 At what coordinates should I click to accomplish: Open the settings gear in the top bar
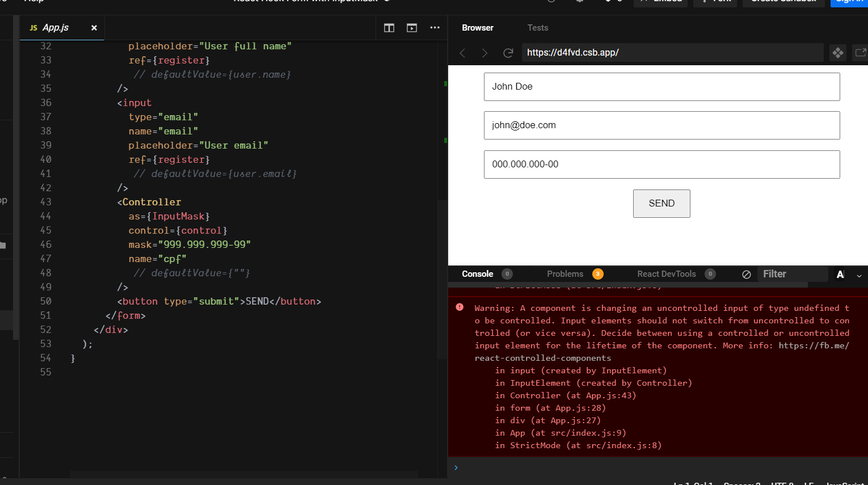[579, 2]
